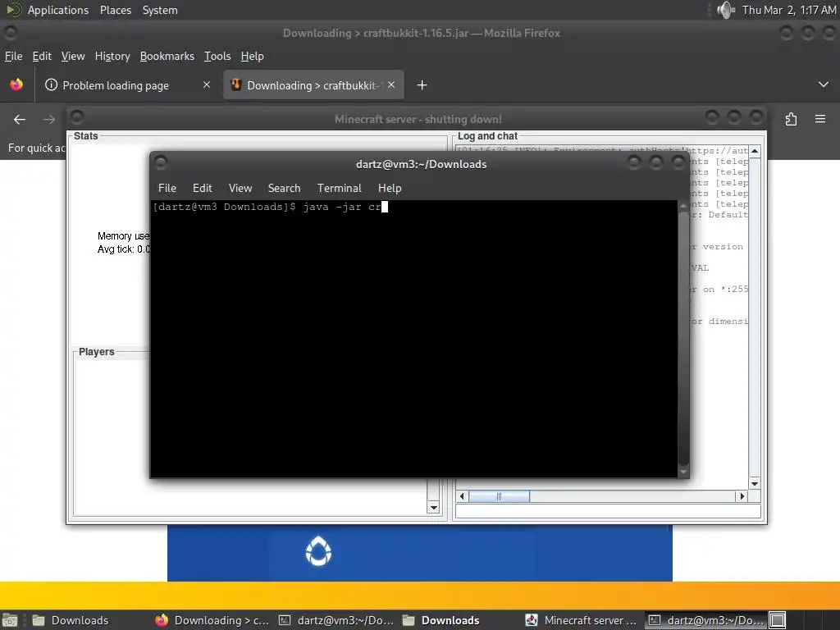
Task: Click the Avg tick text in Stats
Action: point(124,249)
